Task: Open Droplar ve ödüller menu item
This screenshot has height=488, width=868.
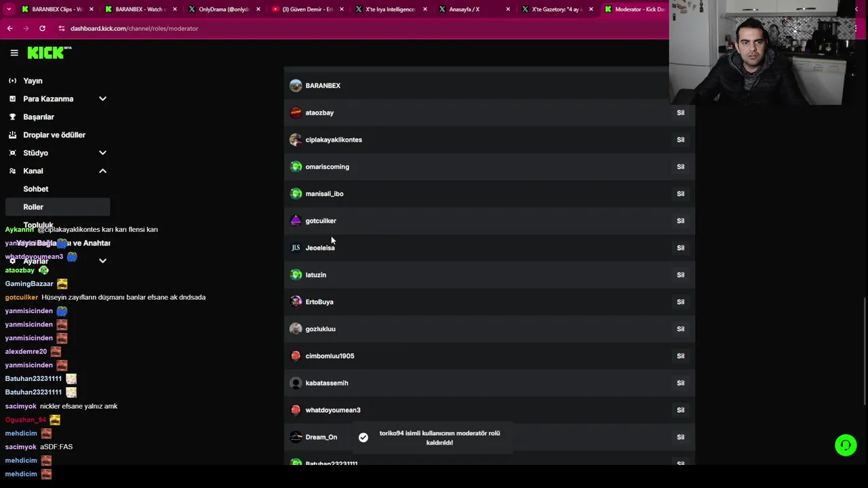Action: point(54,135)
